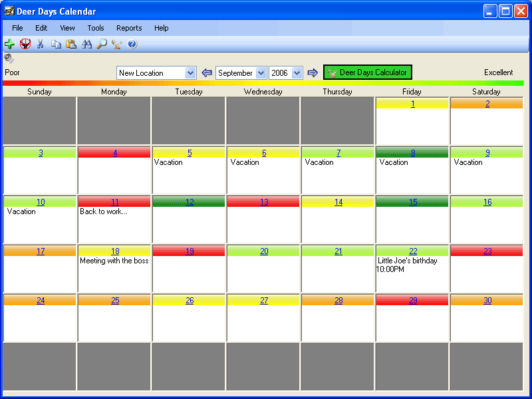Image resolution: width=532 pixels, height=399 pixels.
Task: Click the Deer Days Calculator button
Action: coord(368,72)
